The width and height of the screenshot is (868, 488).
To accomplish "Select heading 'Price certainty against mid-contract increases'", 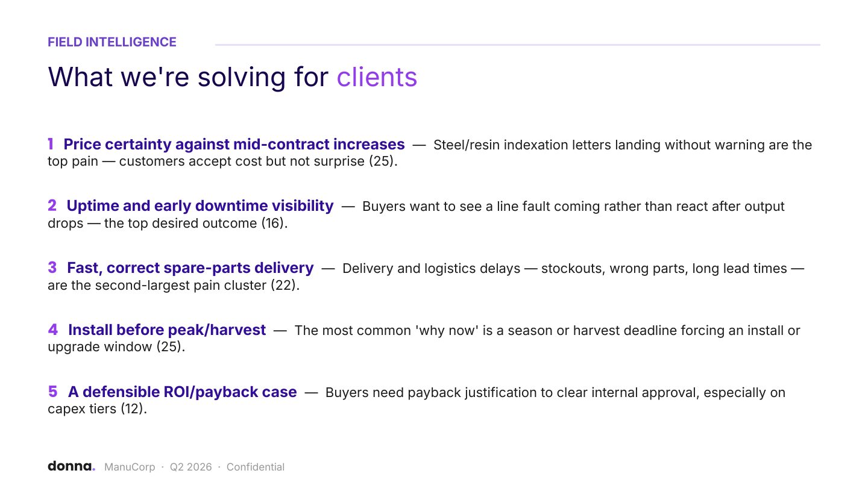I will point(234,145).
